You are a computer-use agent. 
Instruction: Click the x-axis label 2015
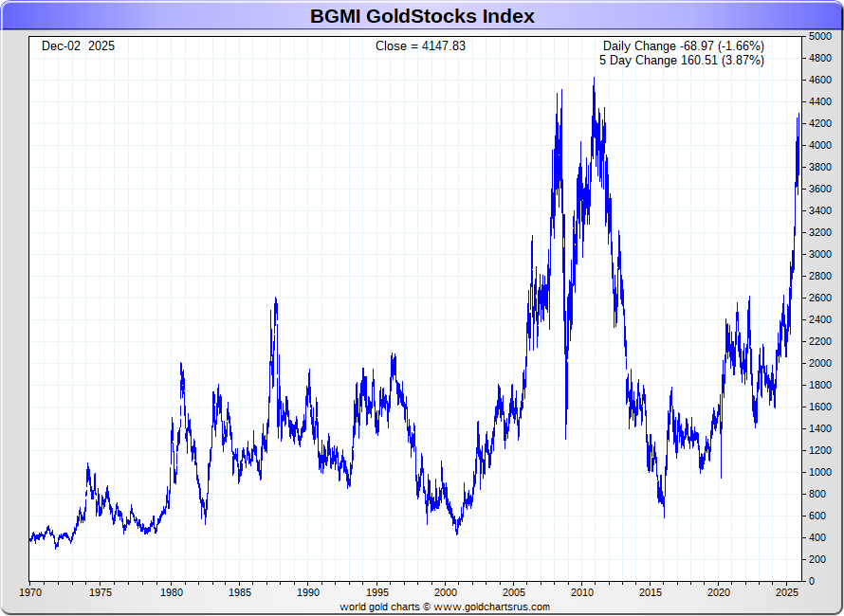tap(651, 593)
